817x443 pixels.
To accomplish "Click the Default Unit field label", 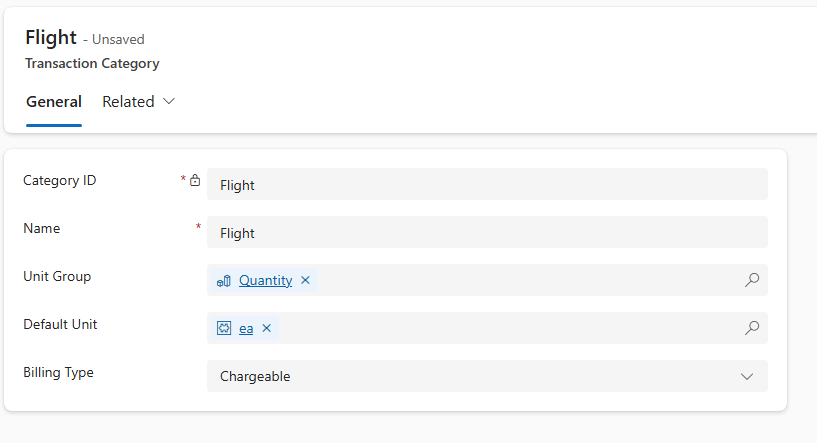I will point(60,324).
